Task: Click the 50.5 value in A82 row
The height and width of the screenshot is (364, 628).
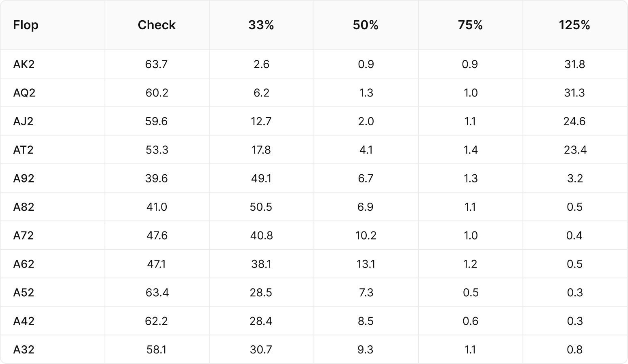Action: pyautogui.click(x=261, y=207)
